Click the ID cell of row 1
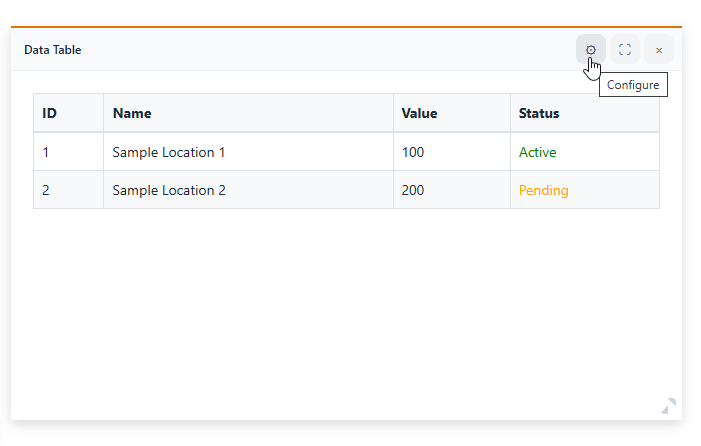 click(x=46, y=152)
